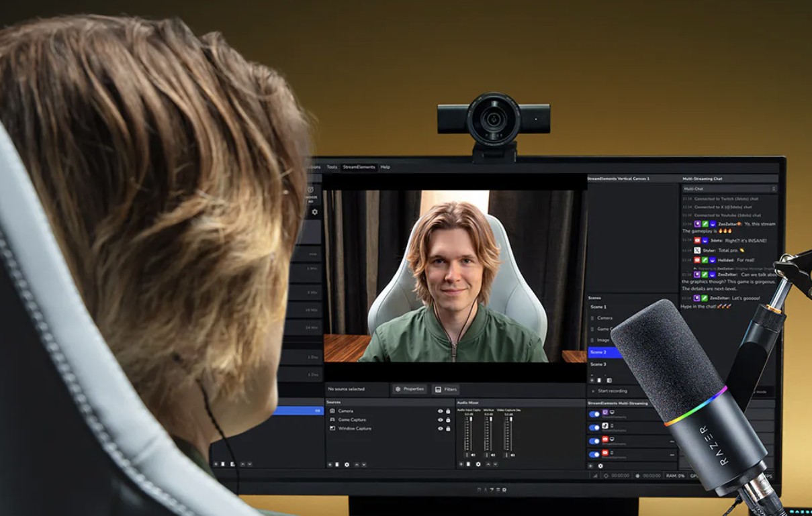
Task: Hide the Camera source with eye icon
Action: (441, 411)
